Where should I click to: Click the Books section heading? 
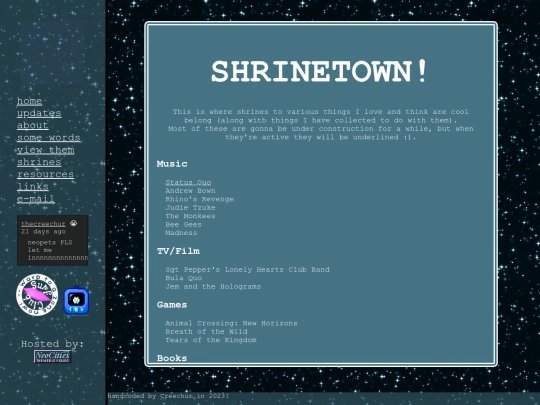pos(172,358)
